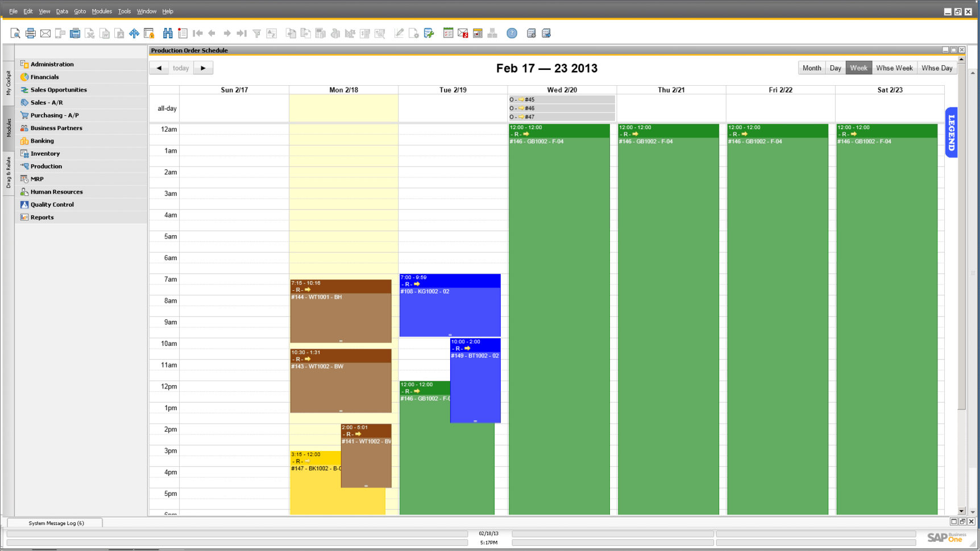Click the Print icon in the toolbar
This screenshot has height=551, width=980.
pos(30,33)
